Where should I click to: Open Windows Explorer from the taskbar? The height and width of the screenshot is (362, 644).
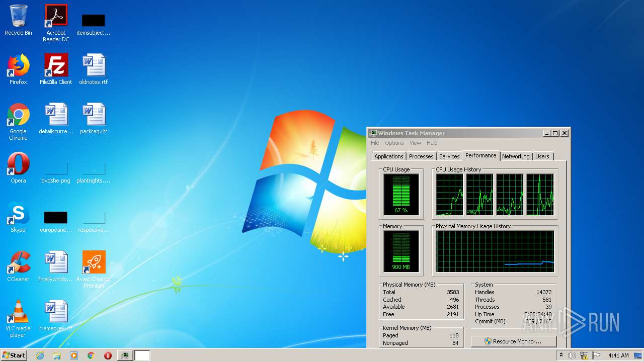(x=57, y=355)
